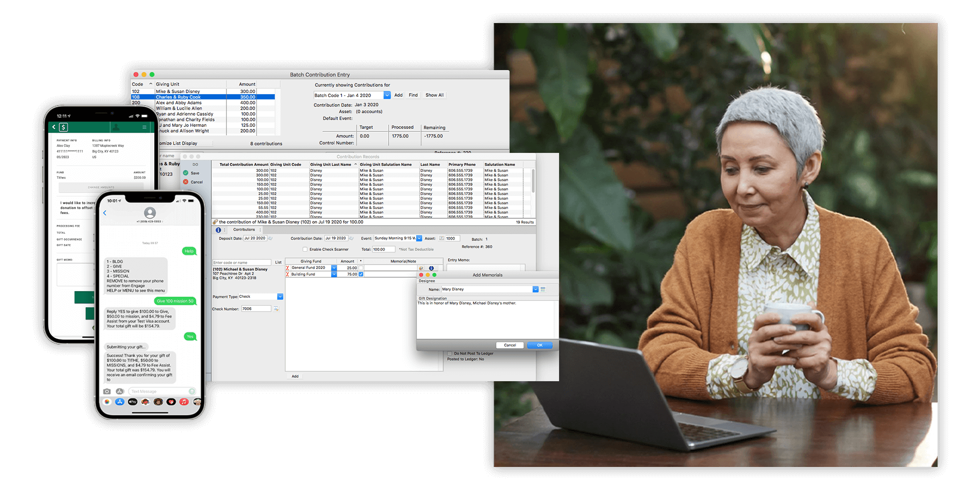980x490 pixels.
Task: Click the Total field showing 100.00
Action: click(383, 249)
